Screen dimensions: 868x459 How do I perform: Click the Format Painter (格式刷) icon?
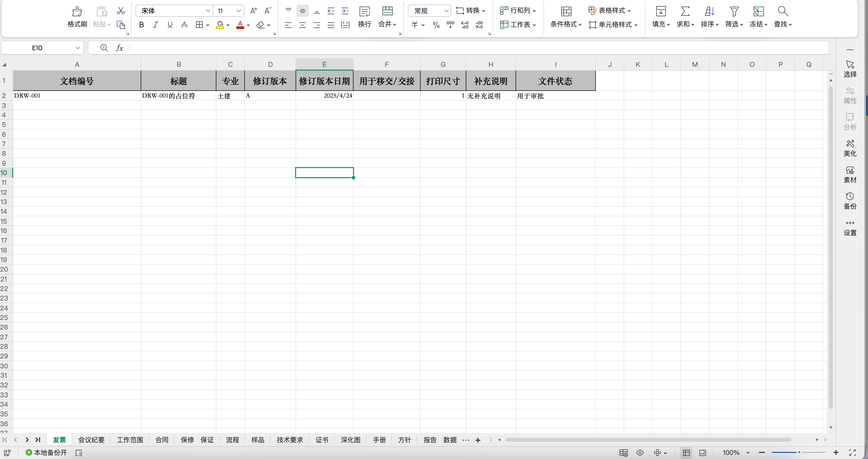[x=77, y=12]
